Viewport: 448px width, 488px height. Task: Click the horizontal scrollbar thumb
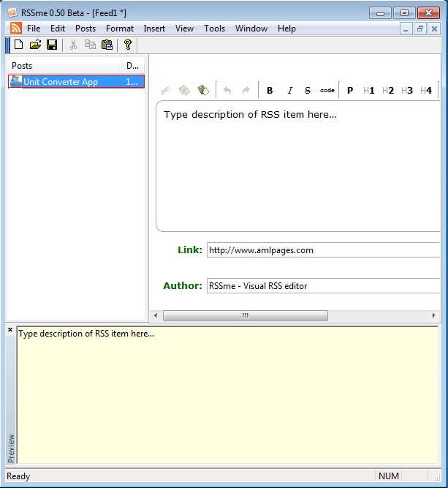click(246, 315)
